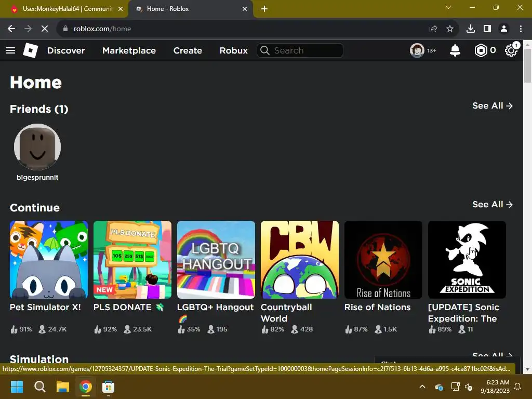Click the bigesprunnit friend name
This screenshot has height=399, width=532.
(x=37, y=178)
